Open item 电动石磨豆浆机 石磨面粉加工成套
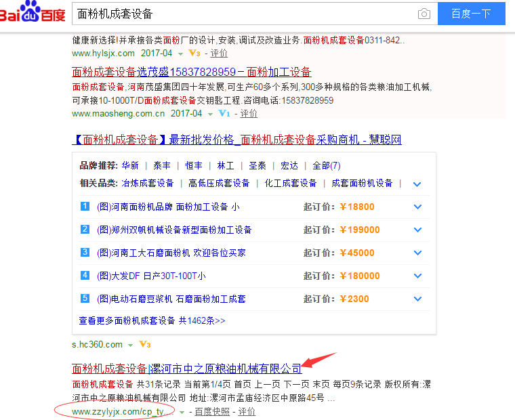 171,299
